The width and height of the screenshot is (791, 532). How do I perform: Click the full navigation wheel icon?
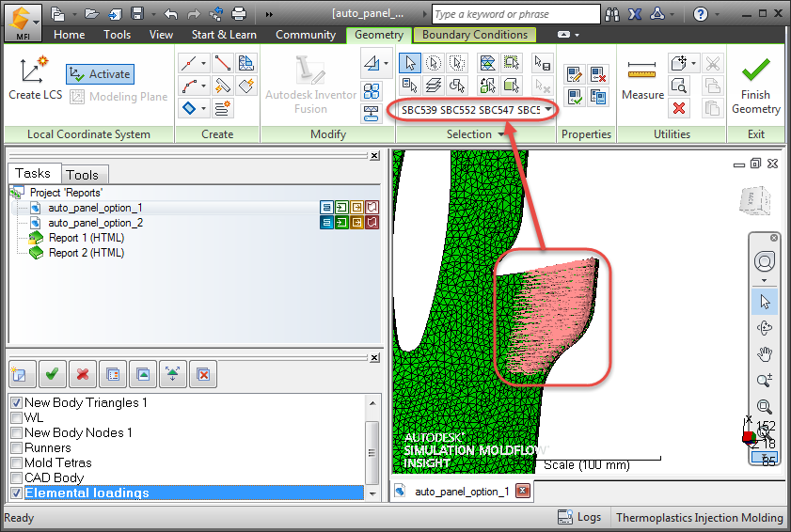point(765,261)
